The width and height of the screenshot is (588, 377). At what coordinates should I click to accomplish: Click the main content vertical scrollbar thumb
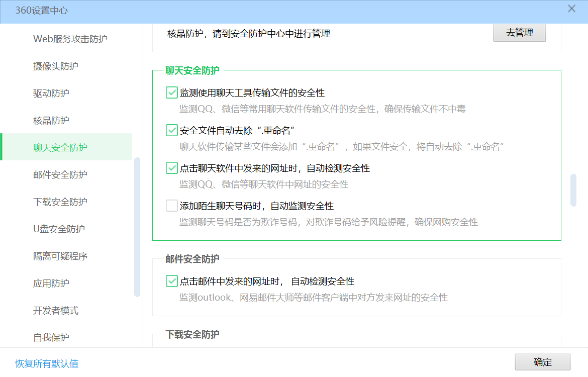(x=573, y=190)
